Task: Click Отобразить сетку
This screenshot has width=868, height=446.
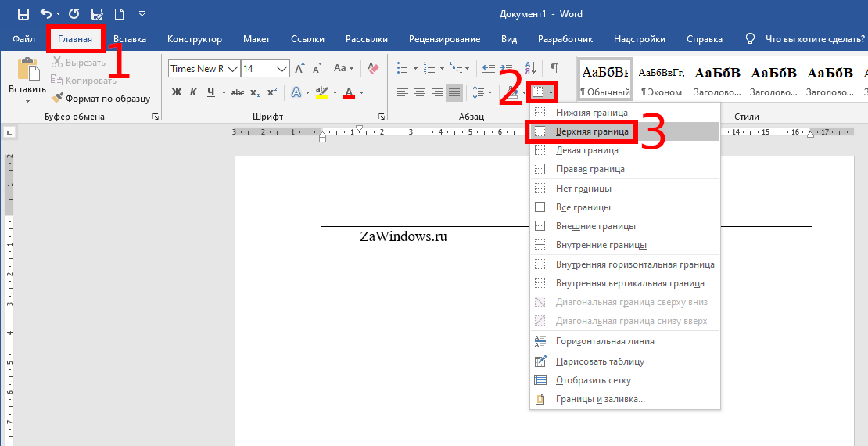Action: (x=625, y=380)
